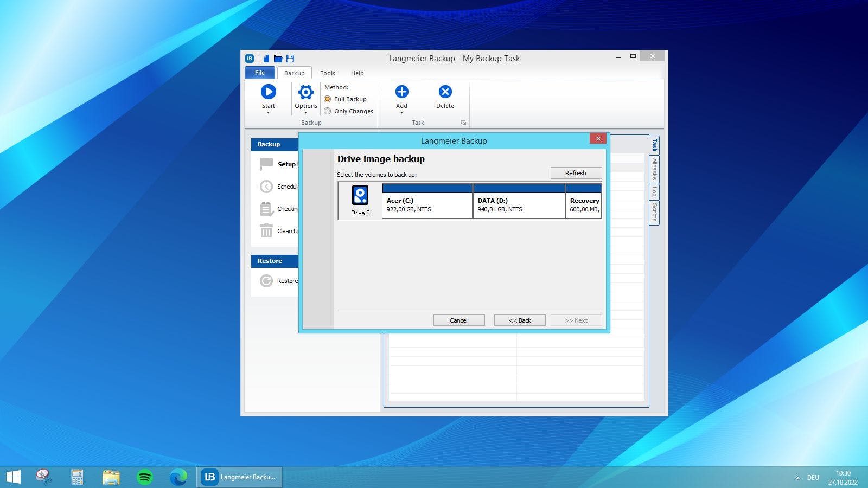Click the << Back button
868x488 pixels.
coord(520,320)
